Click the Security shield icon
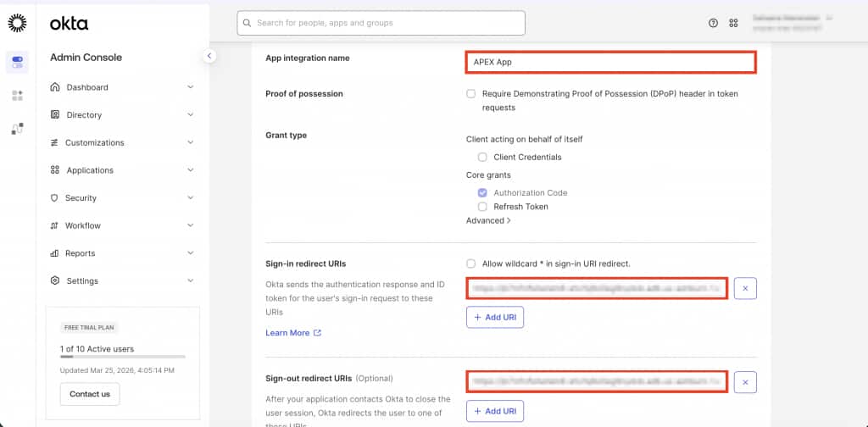The image size is (868, 427). pyautogui.click(x=54, y=197)
